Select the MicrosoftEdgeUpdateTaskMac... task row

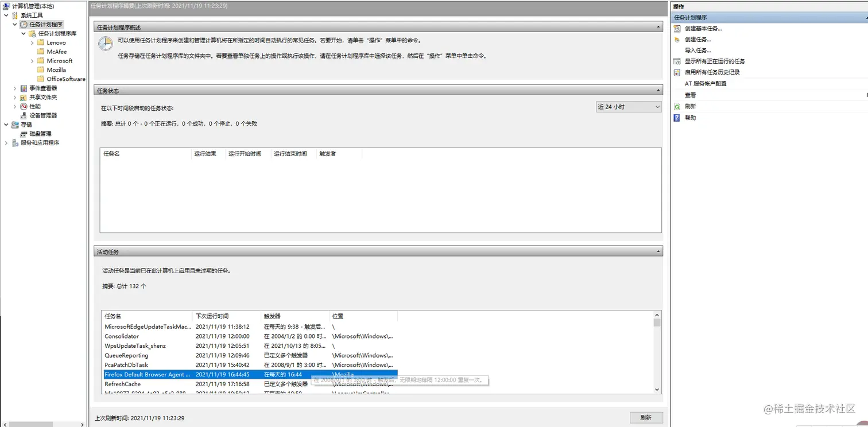coord(250,327)
